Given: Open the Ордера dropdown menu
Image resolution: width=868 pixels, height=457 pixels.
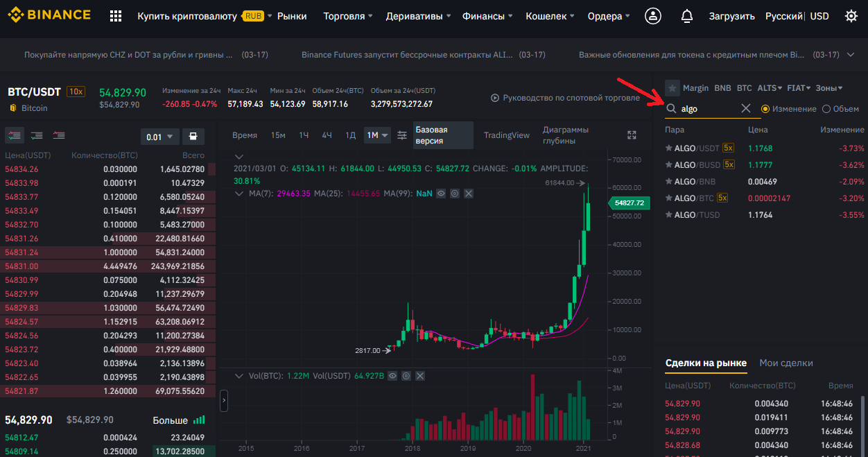Looking at the screenshot, I should [609, 16].
